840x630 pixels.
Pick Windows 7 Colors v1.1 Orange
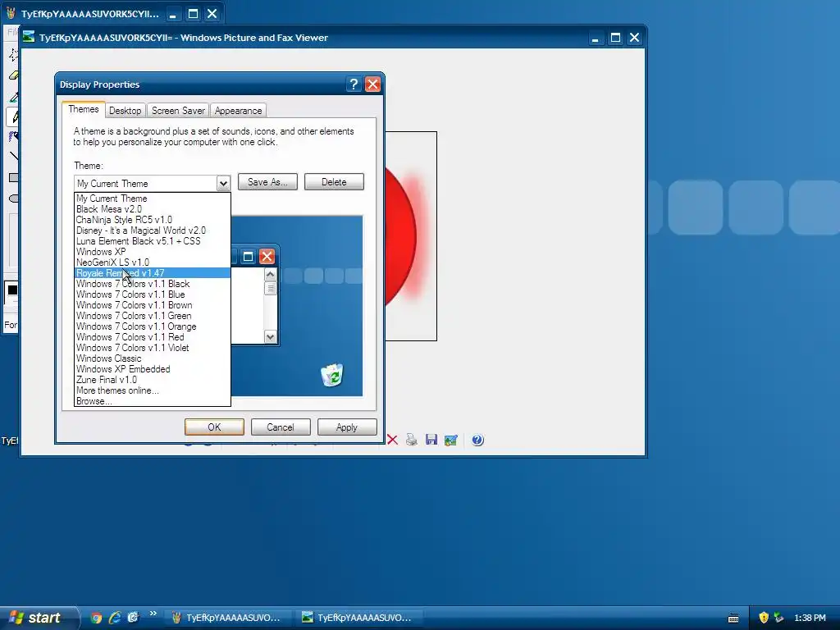pyautogui.click(x=153, y=326)
